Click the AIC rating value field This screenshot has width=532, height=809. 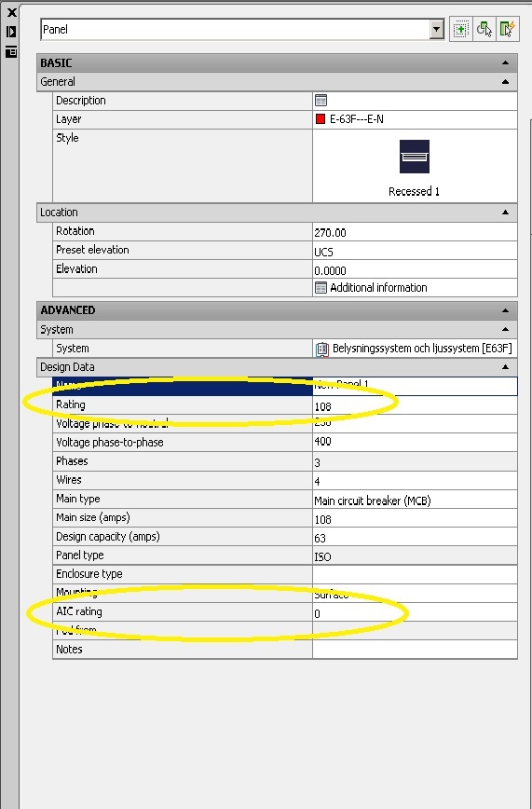tap(415, 612)
